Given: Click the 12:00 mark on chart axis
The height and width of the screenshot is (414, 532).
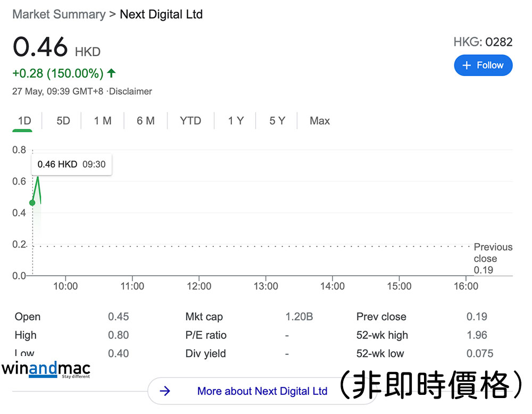Looking at the screenshot, I should coord(199,286).
